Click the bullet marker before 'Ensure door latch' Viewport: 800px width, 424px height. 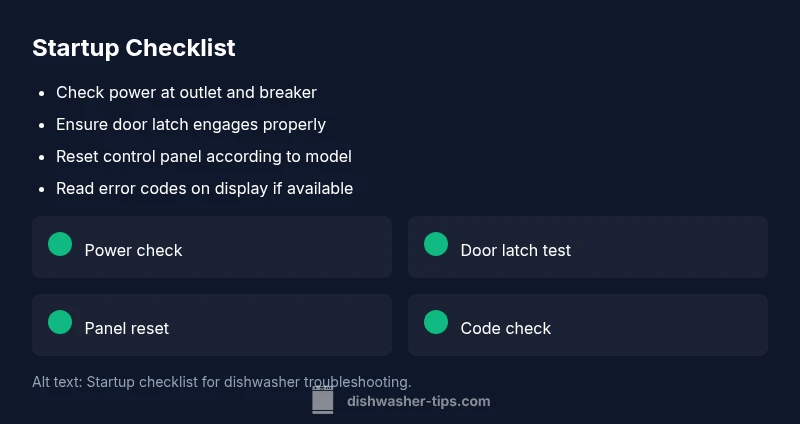pyautogui.click(x=41, y=125)
